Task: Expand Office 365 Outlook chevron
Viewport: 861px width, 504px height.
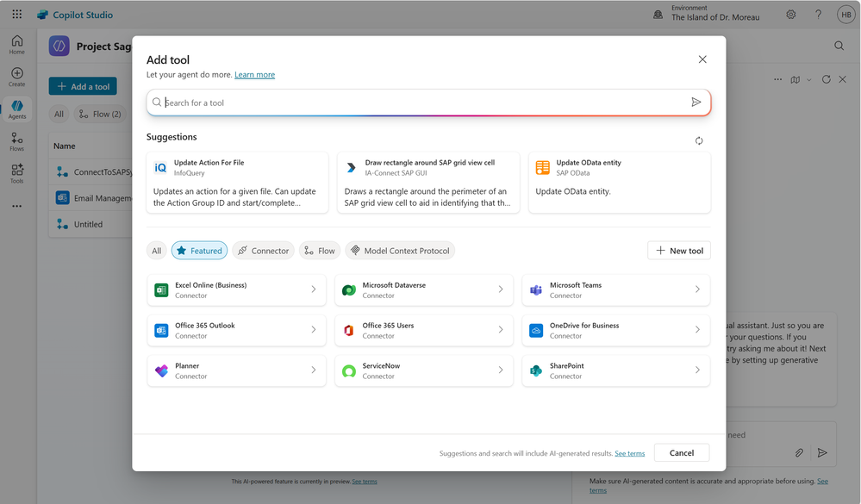Action: (x=314, y=329)
